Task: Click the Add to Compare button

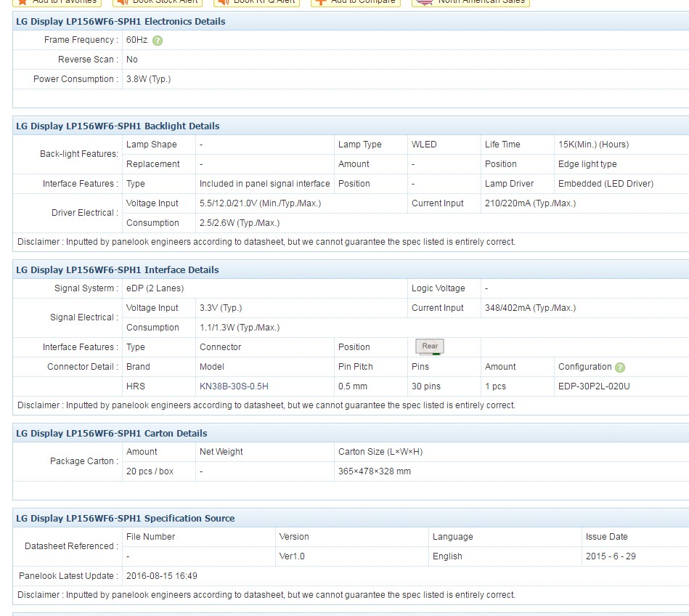Action: click(x=356, y=1)
